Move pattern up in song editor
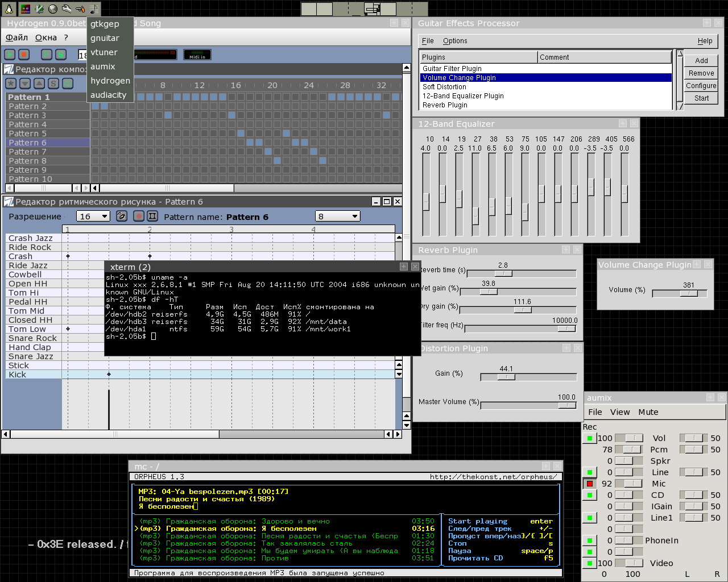The image size is (728, 582). point(39,83)
